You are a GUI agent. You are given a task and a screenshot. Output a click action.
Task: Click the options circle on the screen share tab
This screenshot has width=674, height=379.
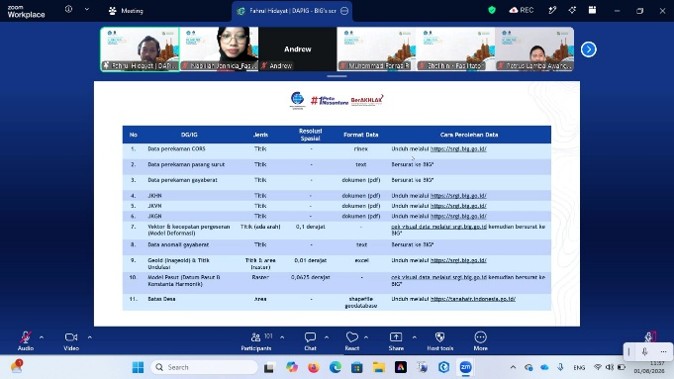[344, 11]
